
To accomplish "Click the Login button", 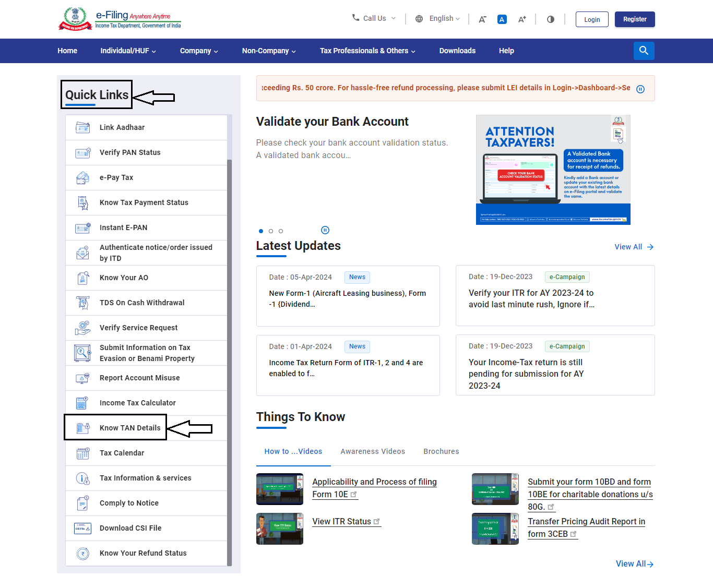I will pos(592,19).
